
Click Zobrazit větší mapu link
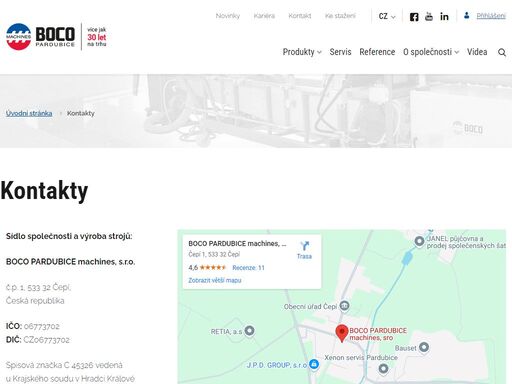pyautogui.click(x=215, y=280)
